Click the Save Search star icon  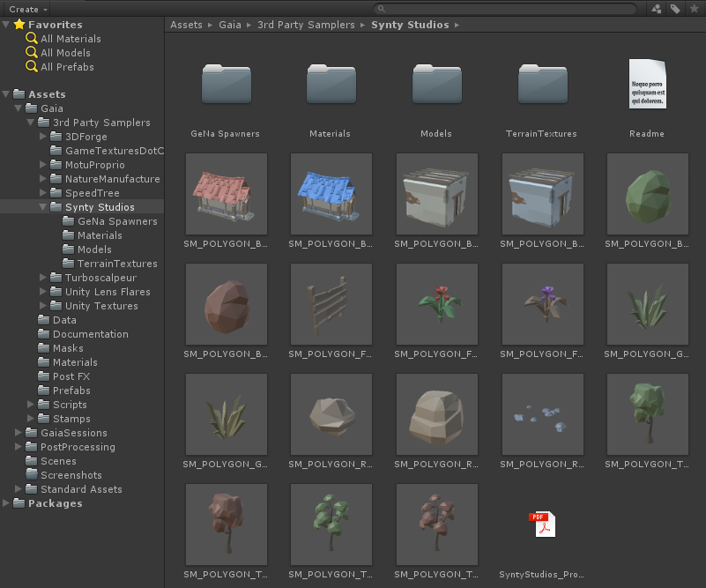694,9
